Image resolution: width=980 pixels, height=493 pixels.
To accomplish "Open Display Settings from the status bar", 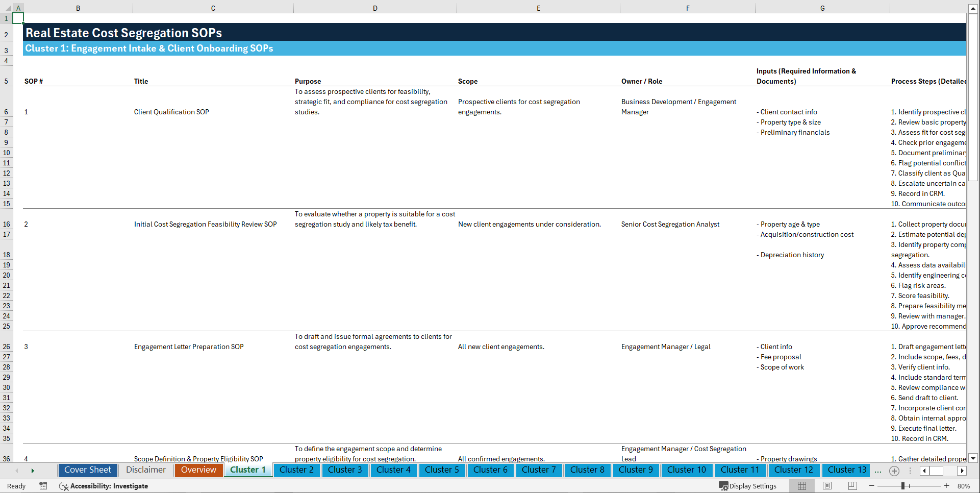I will click(748, 486).
